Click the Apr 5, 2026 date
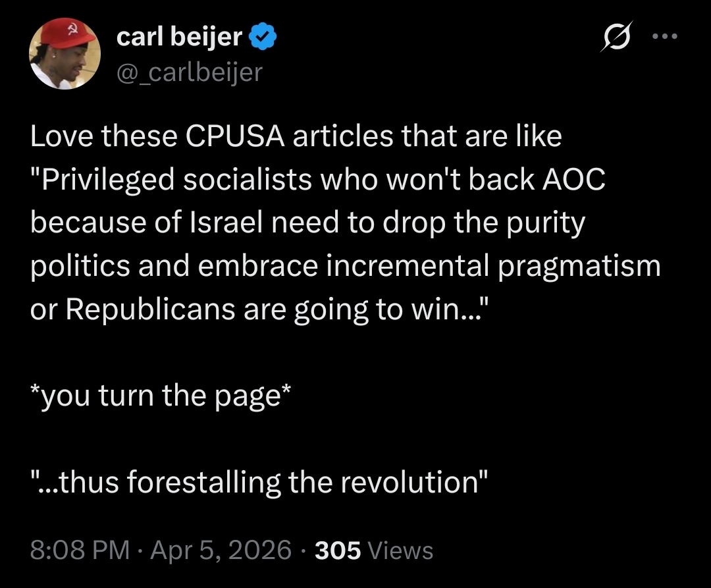711x588 pixels. pyautogui.click(x=221, y=549)
